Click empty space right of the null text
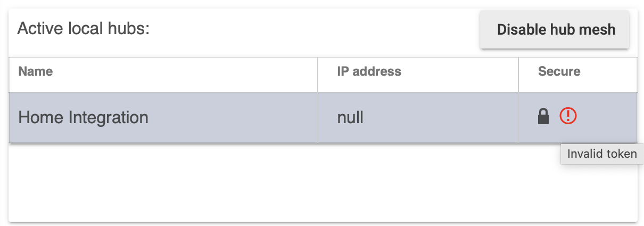644x226 pixels. click(440, 117)
